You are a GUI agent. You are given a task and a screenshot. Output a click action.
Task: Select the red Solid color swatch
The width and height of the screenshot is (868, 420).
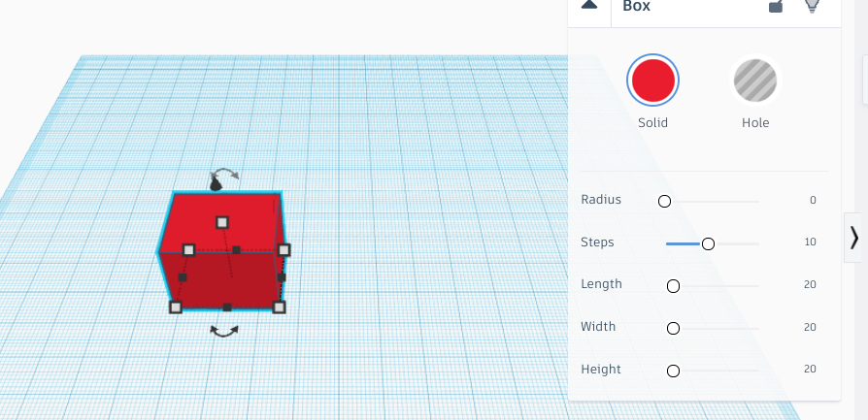pyautogui.click(x=653, y=81)
